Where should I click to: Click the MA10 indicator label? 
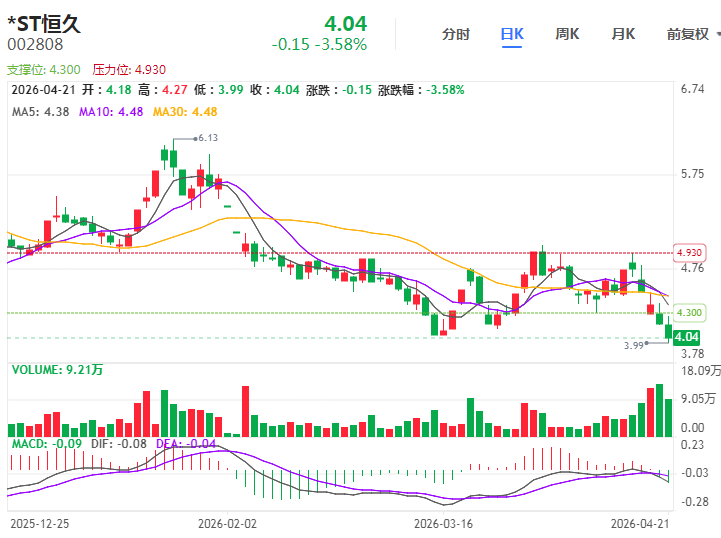[x=111, y=111]
